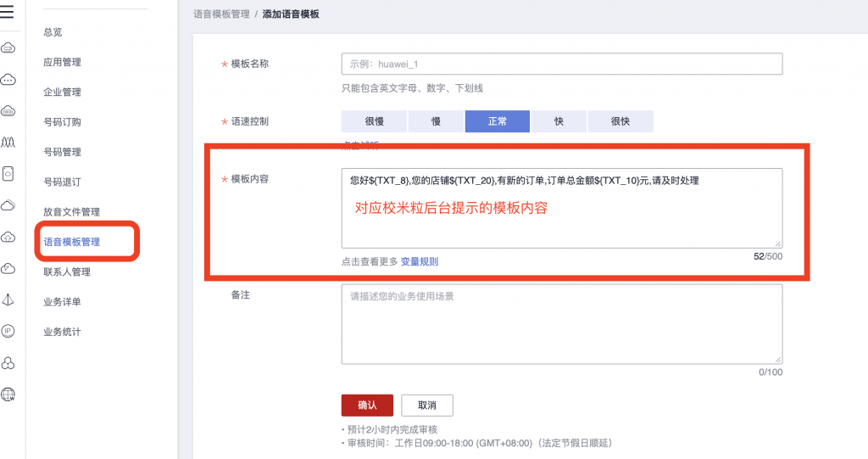Viewport: 868px width, 459px height.
Task: Click the 取消 button
Action: 427,406
